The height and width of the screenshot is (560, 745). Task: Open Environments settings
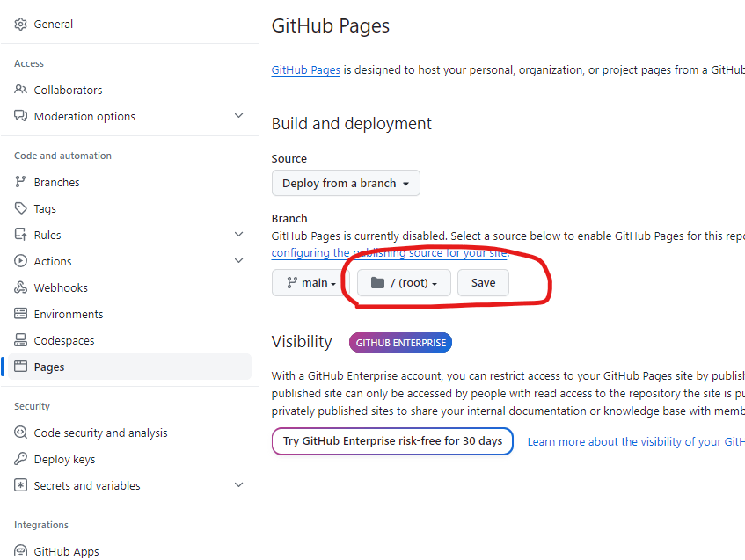pyautogui.click(x=69, y=314)
